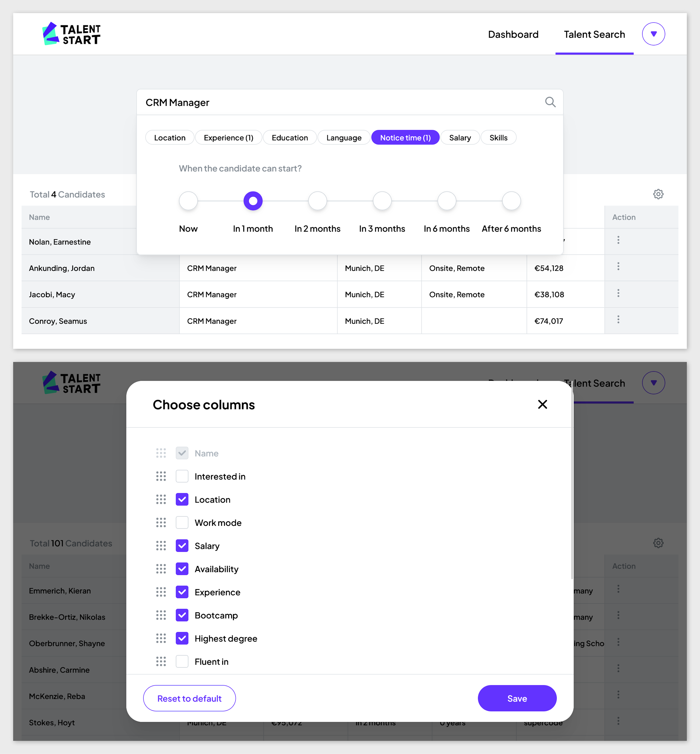Close the Choose columns dialog
Viewport: 700px width, 754px height.
[542, 404]
